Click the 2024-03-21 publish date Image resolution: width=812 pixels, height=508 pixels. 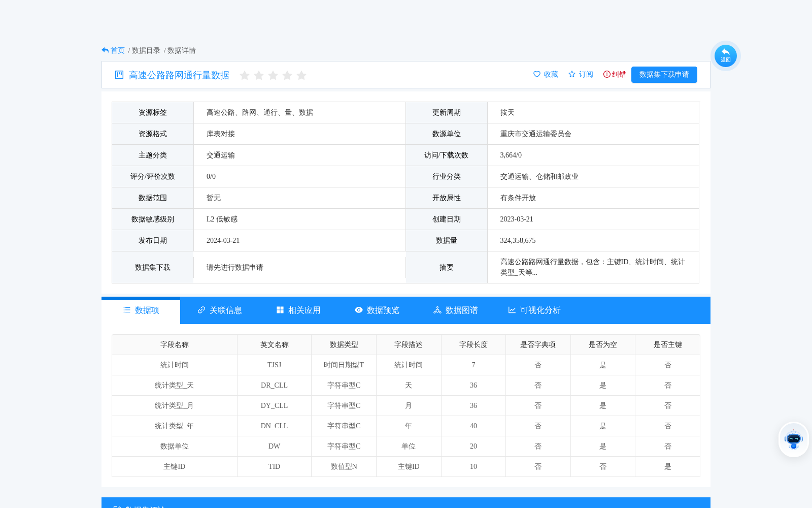point(223,241)
